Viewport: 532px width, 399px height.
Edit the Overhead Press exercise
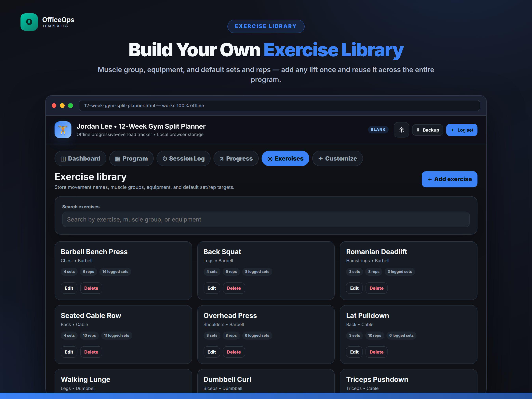point(212,352)
